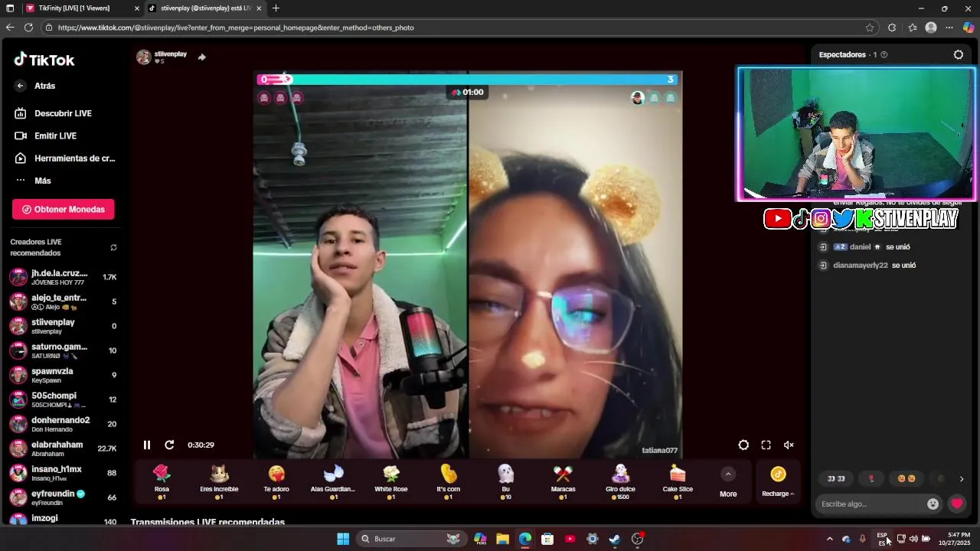
Task: Send the Rosa gift
Action: click(x=162, y=482)
